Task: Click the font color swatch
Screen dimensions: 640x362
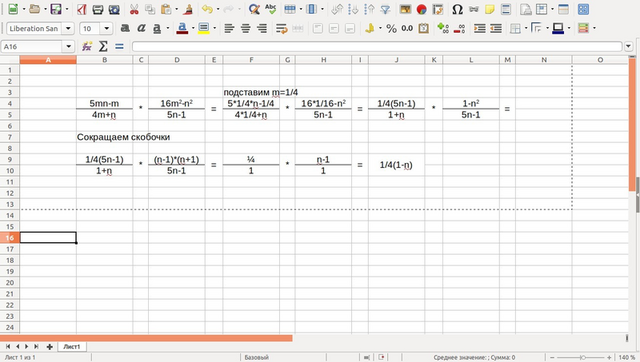Action: [182, 28]
